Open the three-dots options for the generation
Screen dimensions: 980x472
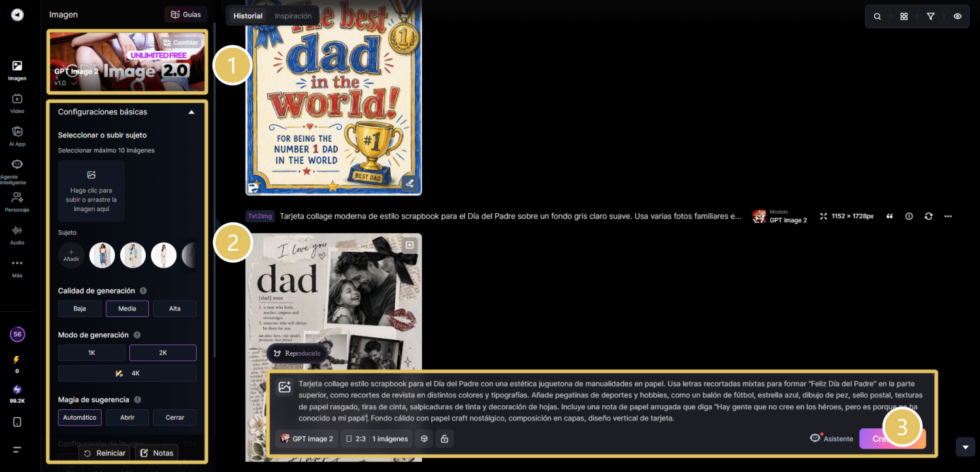948,216
